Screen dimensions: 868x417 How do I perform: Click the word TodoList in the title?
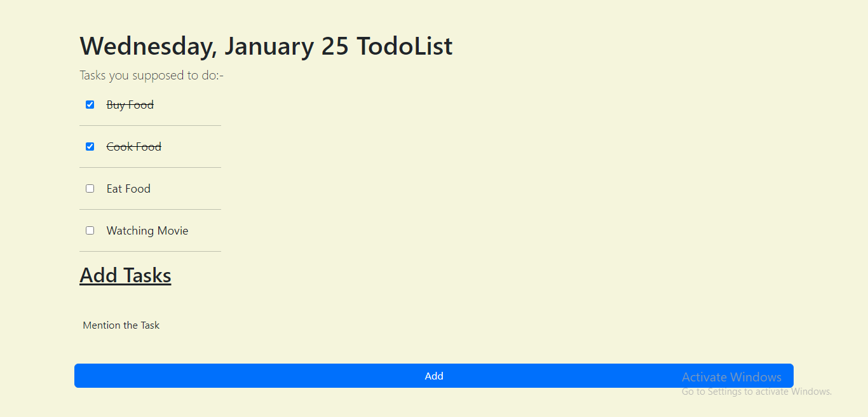pyautogui.click(x=404, y=46)
